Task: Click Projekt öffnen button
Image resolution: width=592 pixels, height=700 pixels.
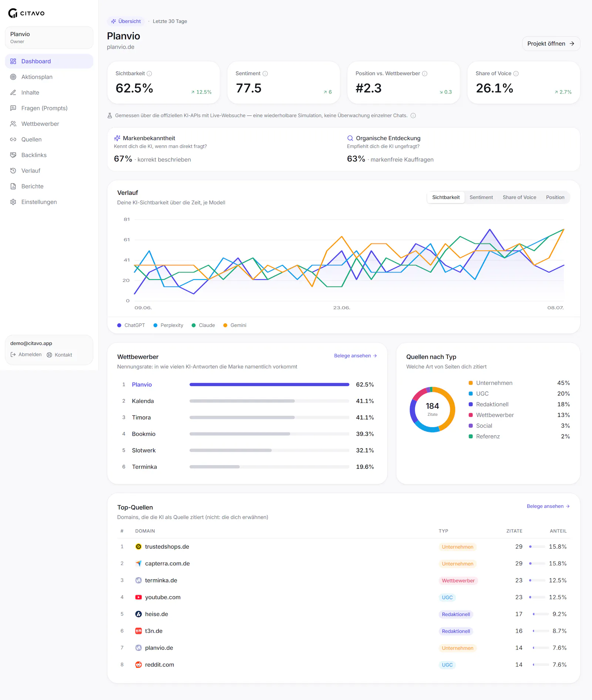Action: 551,44
